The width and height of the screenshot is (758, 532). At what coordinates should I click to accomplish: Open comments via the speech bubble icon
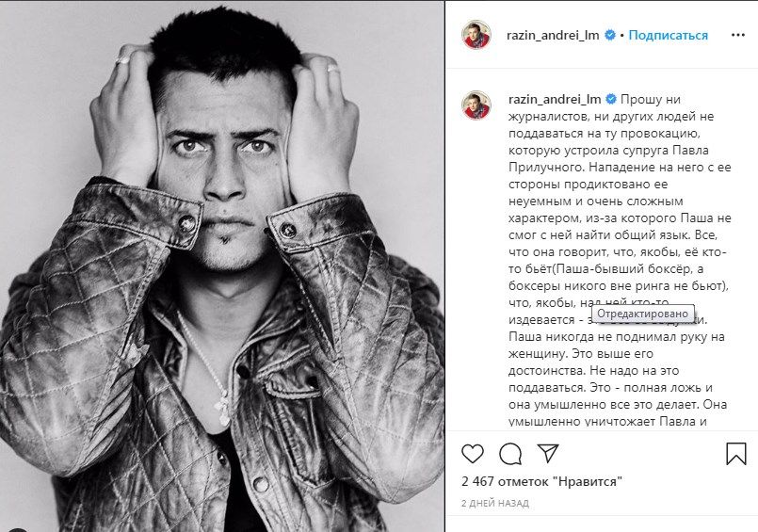pos(510,454)
